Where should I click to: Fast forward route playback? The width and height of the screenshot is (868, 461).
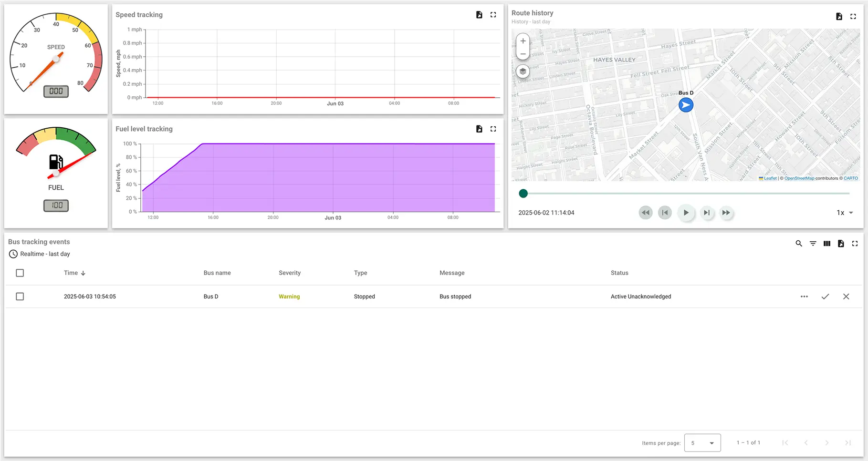pyautogui.click(x=726, y=213)
